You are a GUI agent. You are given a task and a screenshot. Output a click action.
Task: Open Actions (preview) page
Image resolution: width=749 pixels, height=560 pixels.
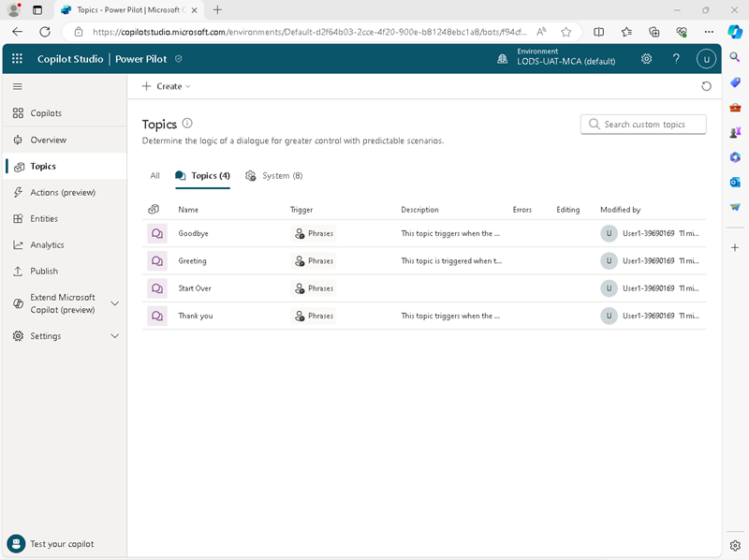65,193
